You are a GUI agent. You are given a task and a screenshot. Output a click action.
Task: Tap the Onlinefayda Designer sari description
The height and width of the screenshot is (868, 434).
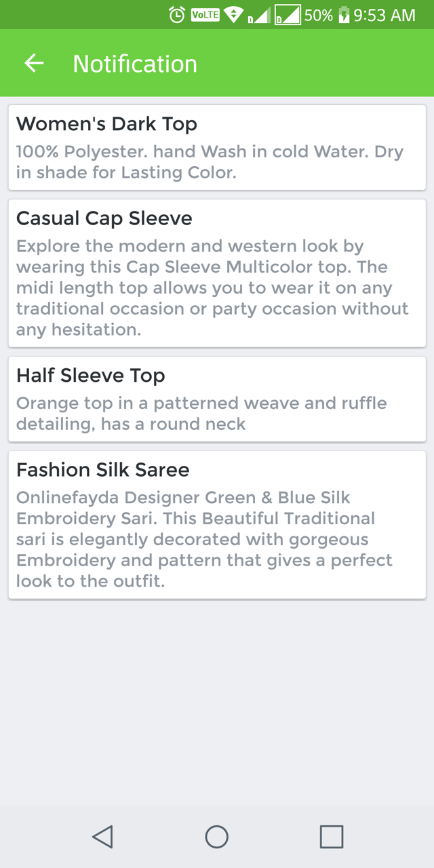pyautogui.click(x=204, y=539)
